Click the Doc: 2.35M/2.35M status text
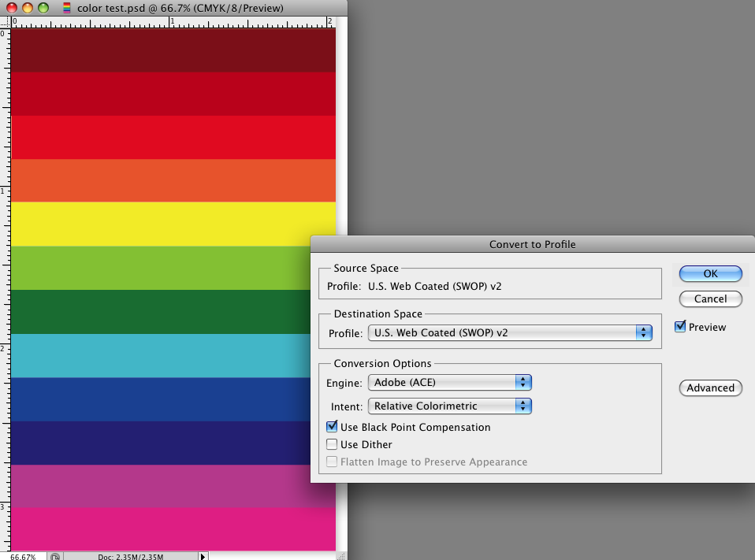The image size is (755, 560). tap(131, 557)
